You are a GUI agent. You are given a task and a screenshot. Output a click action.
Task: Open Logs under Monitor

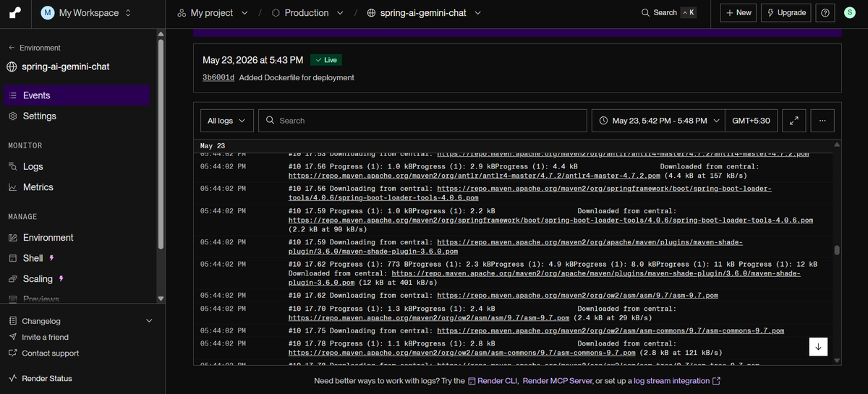pos(77,166)
